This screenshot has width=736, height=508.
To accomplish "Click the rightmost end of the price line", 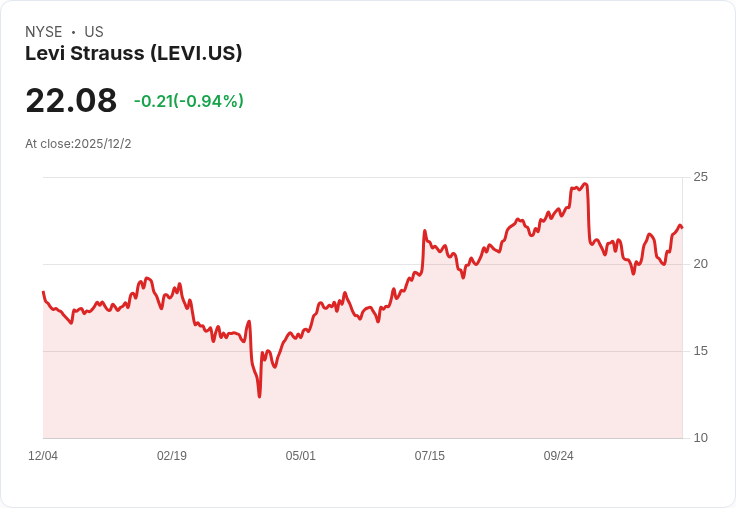I will pos(682,228).
